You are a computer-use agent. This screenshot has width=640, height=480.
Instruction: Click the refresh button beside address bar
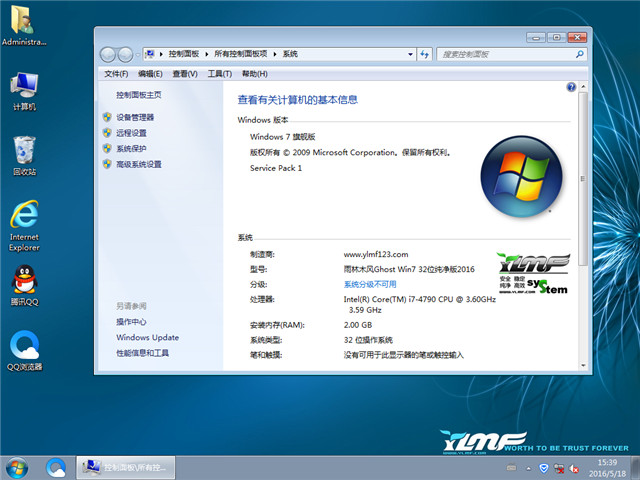[x=424, y=54]
